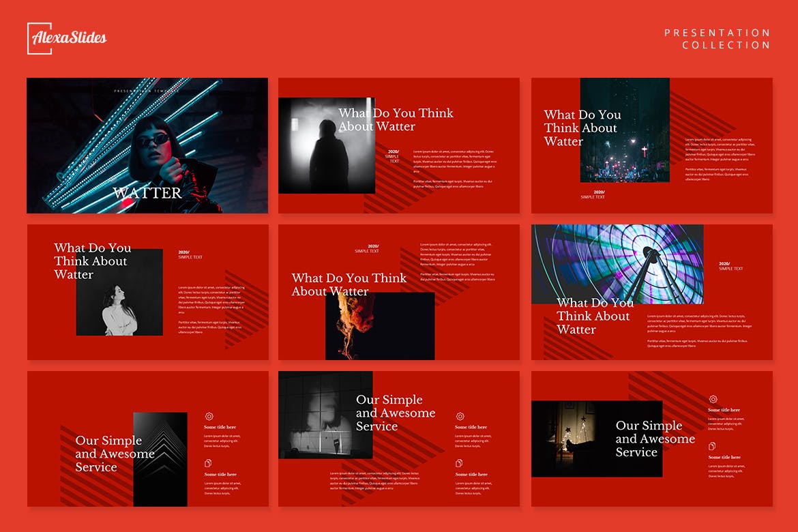Click the document icon on the skyscraper photo slide
The height and width of the screenshot is (532, 798).
[209, 463]
